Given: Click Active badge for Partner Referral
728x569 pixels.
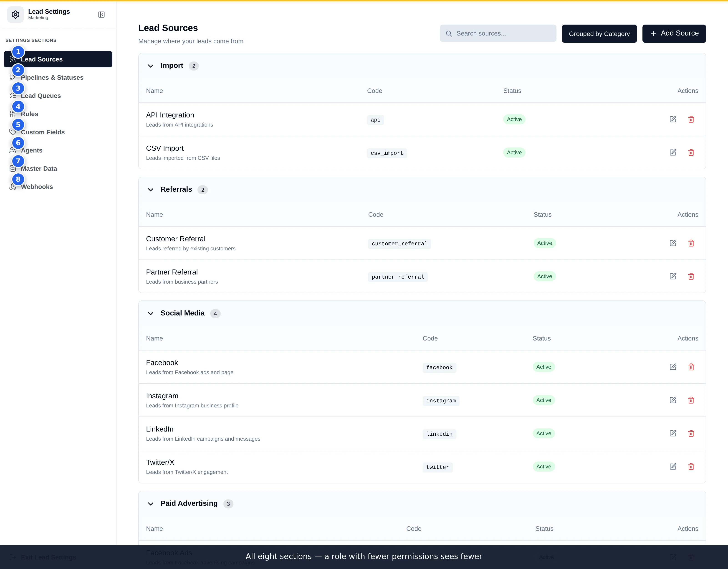Looking at the screenshot, I should click(544, 277).
